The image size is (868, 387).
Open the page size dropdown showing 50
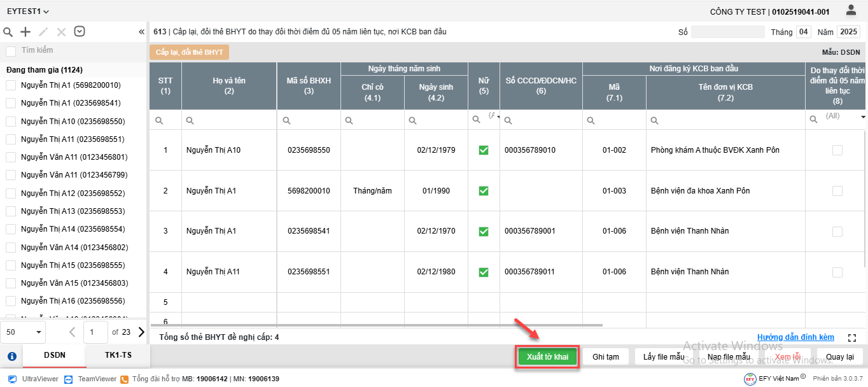25,332
